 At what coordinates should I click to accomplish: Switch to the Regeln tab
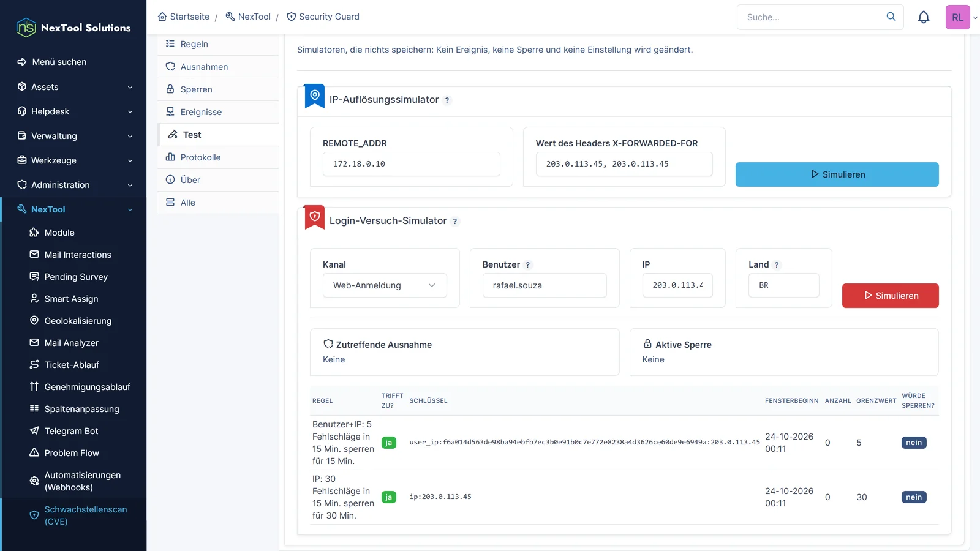coord(218,44)
